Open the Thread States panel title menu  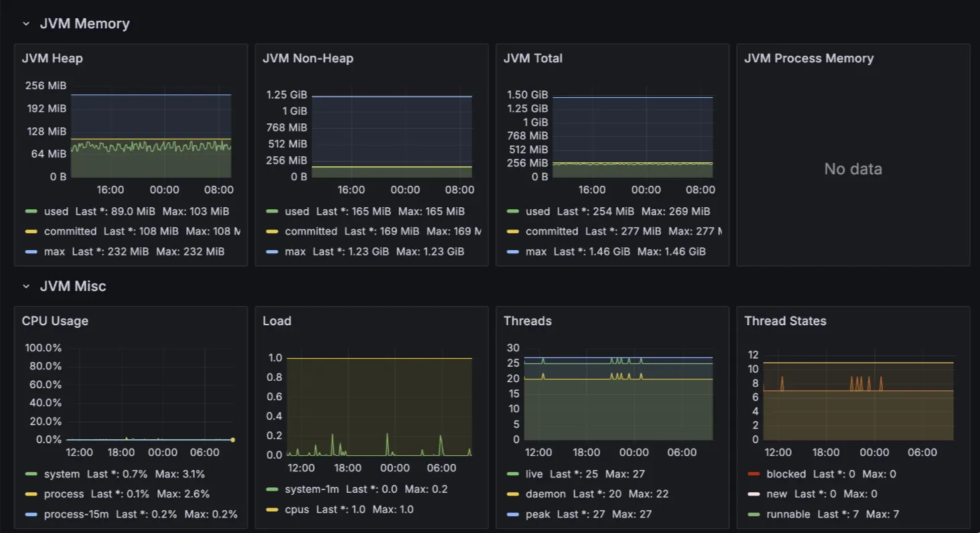coord(785,321)
